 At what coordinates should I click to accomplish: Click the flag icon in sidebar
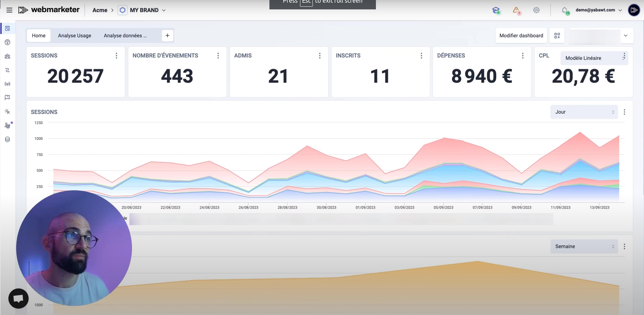click(x=7, y=98)
